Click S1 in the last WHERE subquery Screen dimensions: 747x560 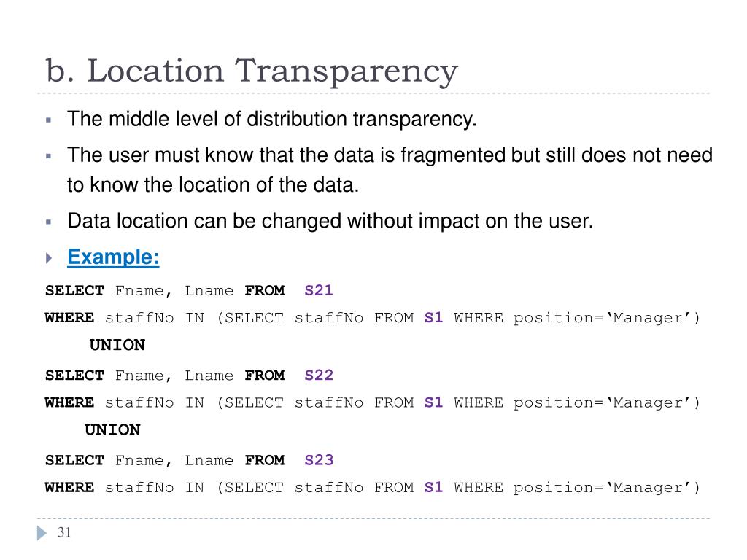(x=433, y=487)
